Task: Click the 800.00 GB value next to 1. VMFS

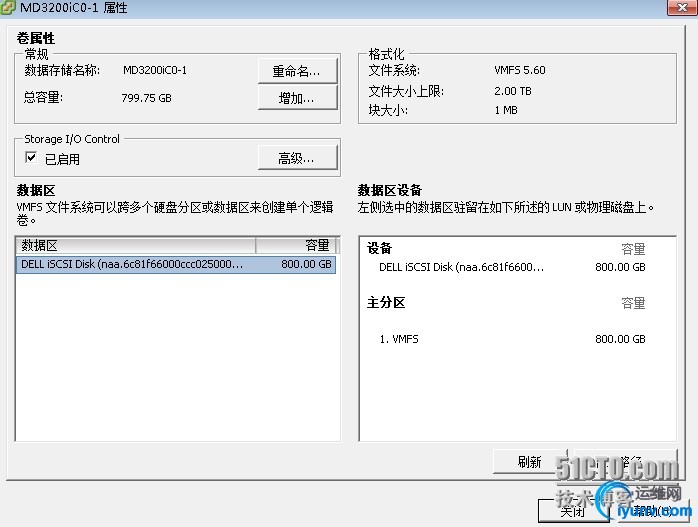Action: [620, 339]
